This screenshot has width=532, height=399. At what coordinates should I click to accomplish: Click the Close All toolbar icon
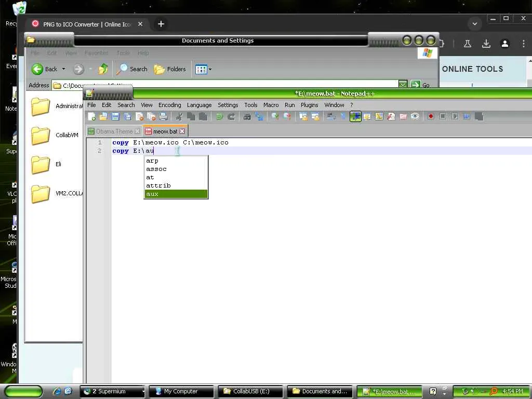pos(151,117)
